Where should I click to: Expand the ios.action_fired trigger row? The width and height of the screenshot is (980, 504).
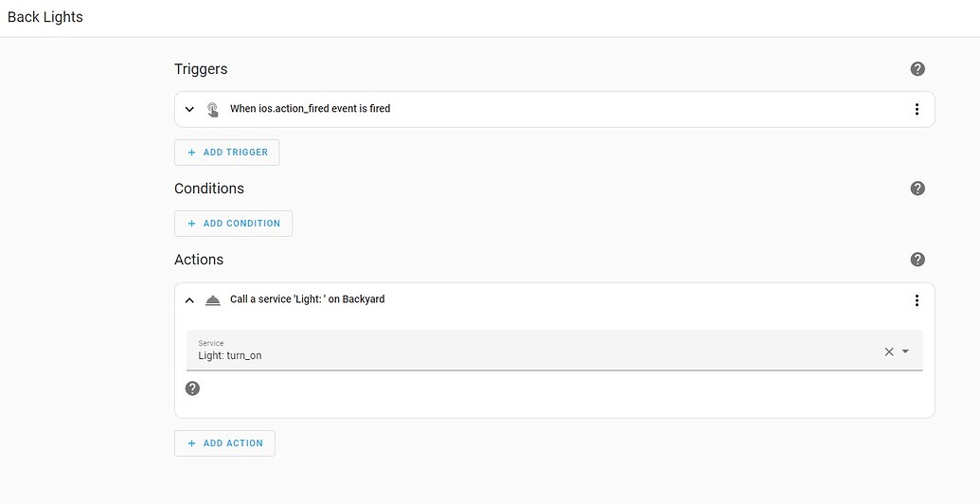(189, 109)
